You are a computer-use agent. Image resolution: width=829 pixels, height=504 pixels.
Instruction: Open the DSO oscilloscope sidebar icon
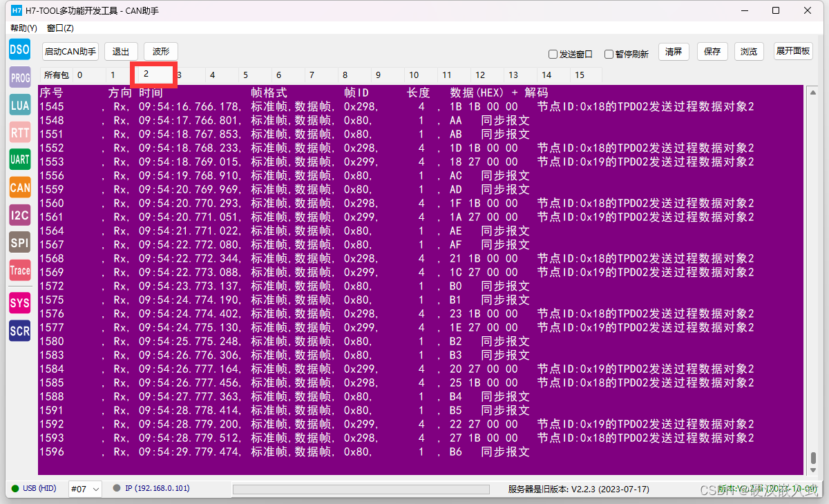pyautogui.click(x=19, y=49)
